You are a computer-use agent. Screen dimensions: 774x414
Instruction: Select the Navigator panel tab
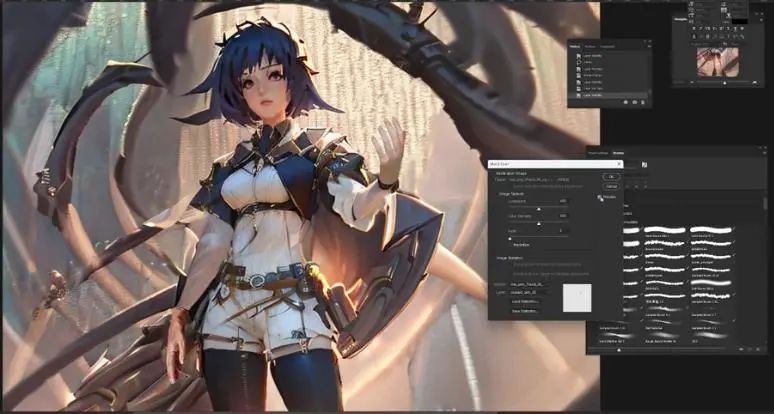(x=682, y=19)
